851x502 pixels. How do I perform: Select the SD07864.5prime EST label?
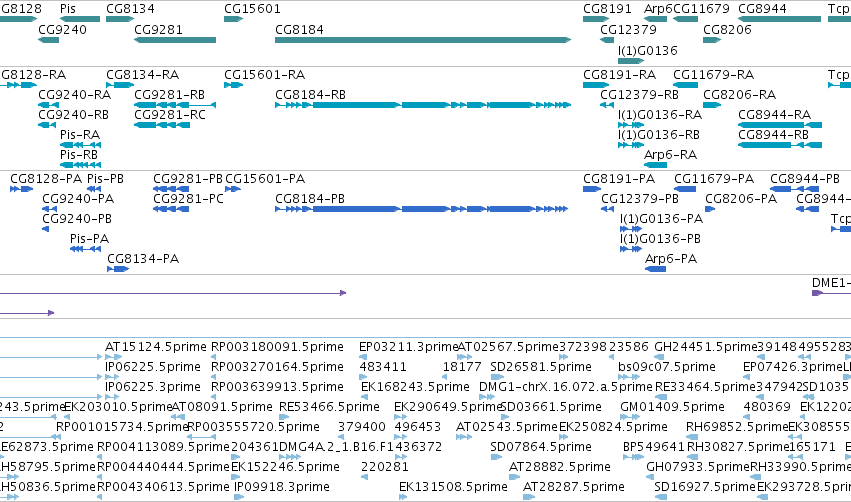coord(541,447)
